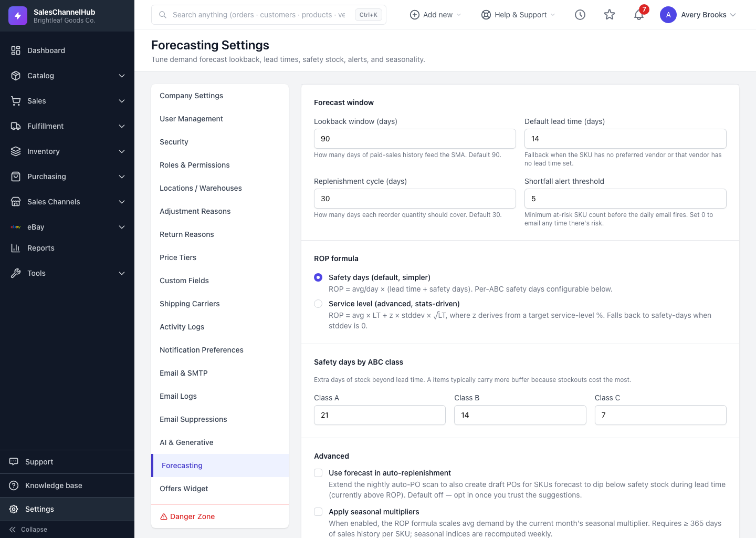Open Shipping Carriers settings

(220, 304)
